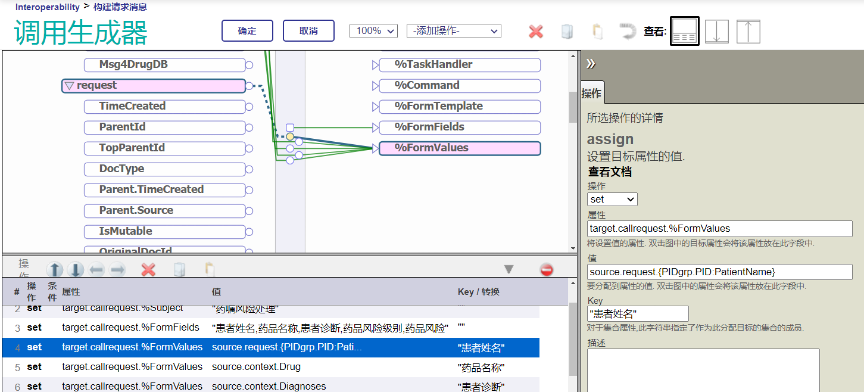Image resolution: width=864 pixels, height=392 pixels.
Task: Open the set action dropdown in details panel
Action: click(x=613, y=199)
